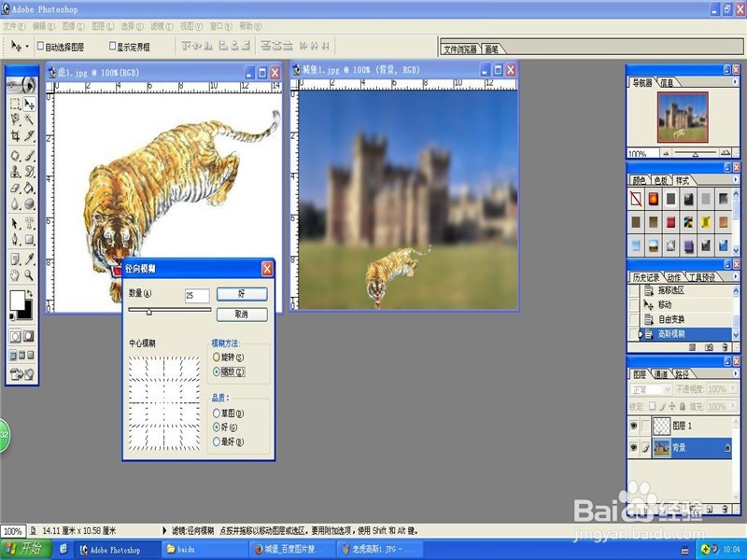Choose Best quality radio
The image size is (747, 560).
(x=217, y=441)
